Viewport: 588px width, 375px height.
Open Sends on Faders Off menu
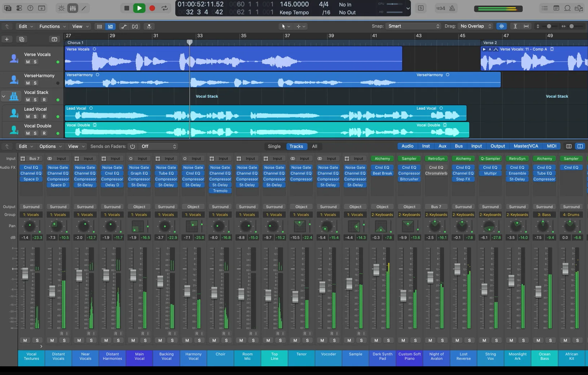click(158, 146)
